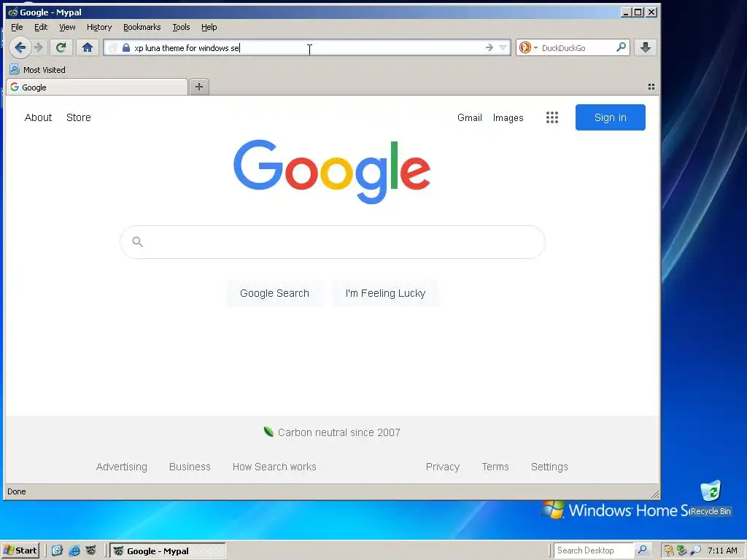Open the Tools menu

click(x=181, y=27)
